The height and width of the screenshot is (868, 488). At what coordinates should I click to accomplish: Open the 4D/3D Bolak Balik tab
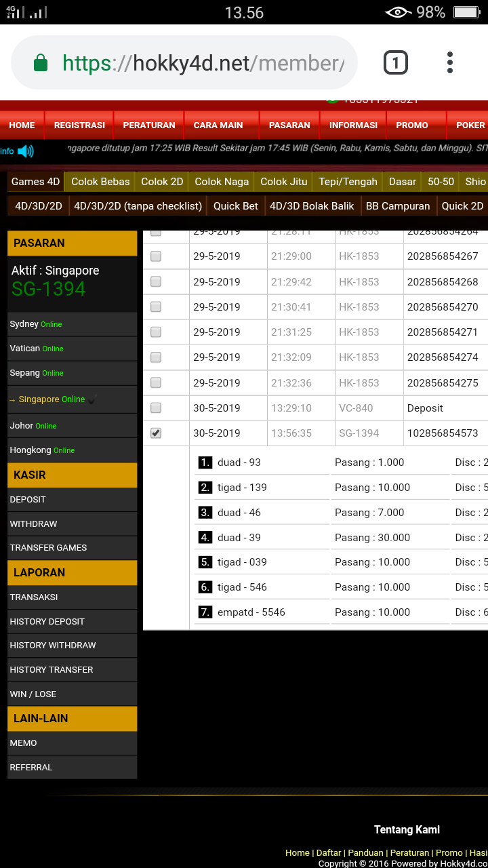[x=312, y=206]
